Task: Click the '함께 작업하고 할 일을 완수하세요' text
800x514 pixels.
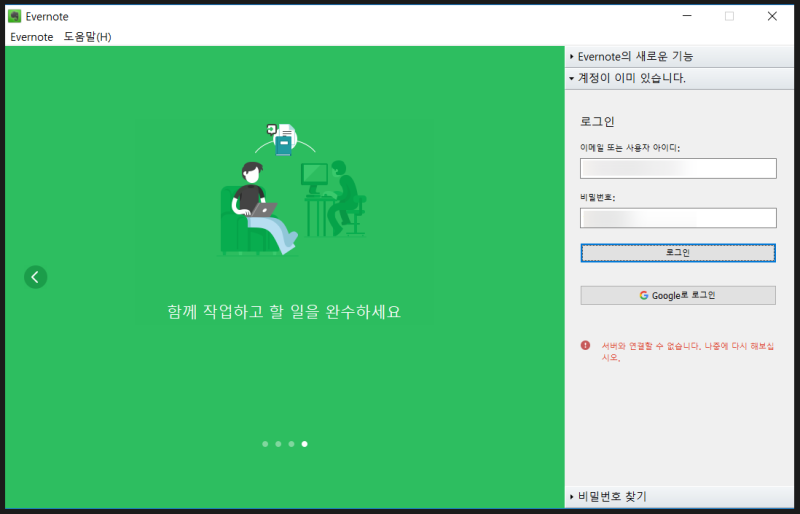Action: [284, 311]
